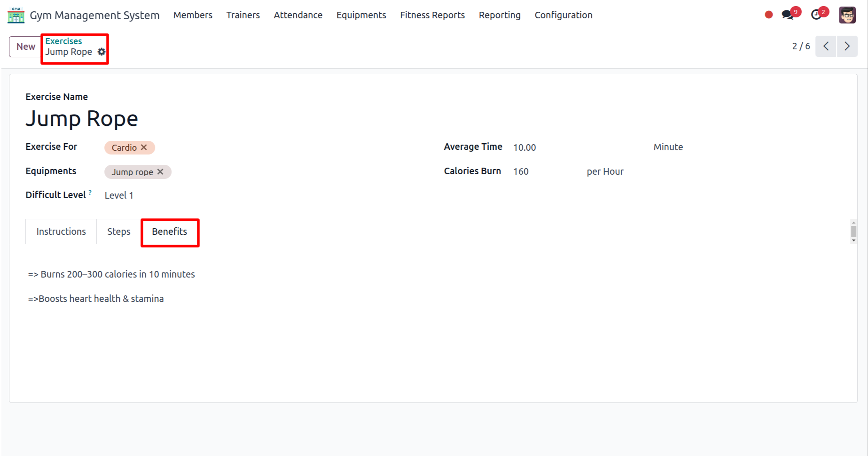This screenshot has height=456, width=868.
Task: Click the benefit text about burning calories
Action: point(111,274)
